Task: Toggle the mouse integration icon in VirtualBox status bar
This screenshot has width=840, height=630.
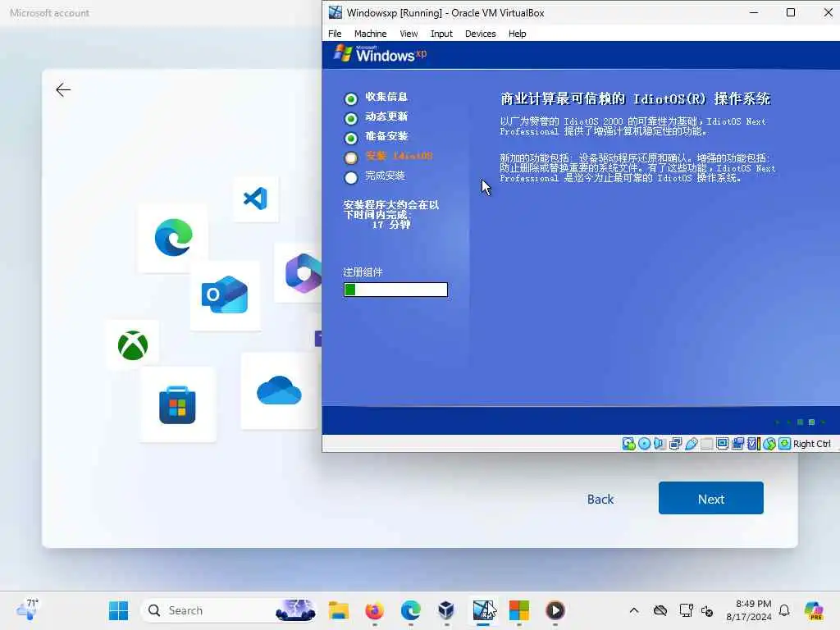Action: coord(769,444)
